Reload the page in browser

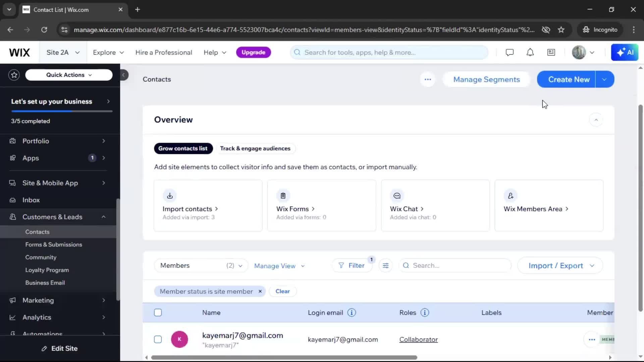(x=44, y=29)
